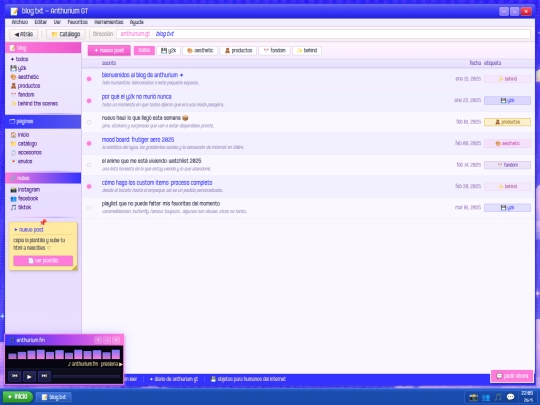540x405 pixels.
Task: Click aesthetic tag on mood board row
Action: pyautogui.click(x=507, y=143)
